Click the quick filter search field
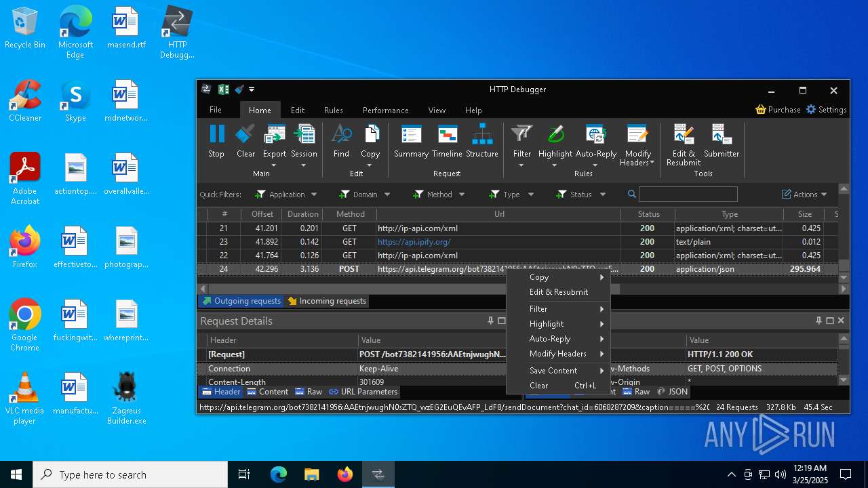 [688, 195]
